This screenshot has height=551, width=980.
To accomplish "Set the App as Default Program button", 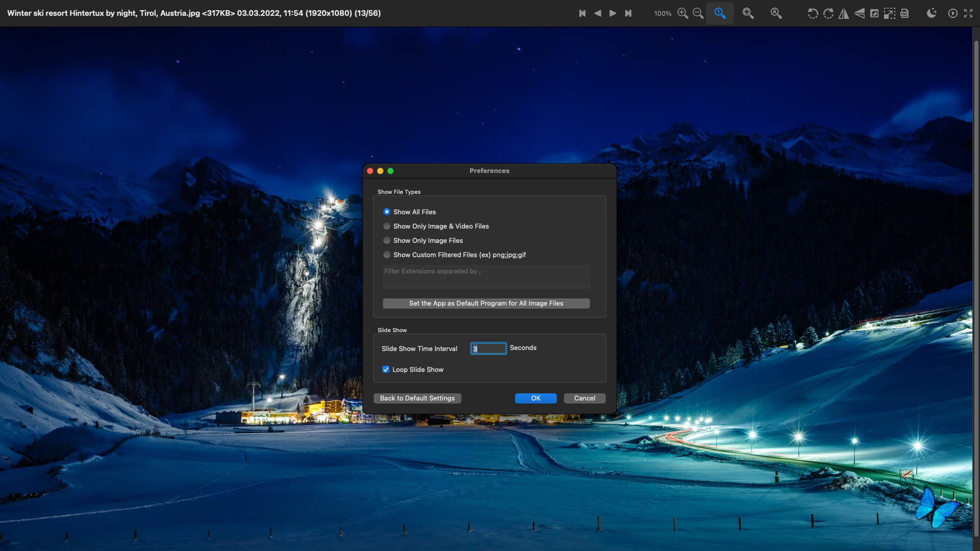I will pos(486,304).
